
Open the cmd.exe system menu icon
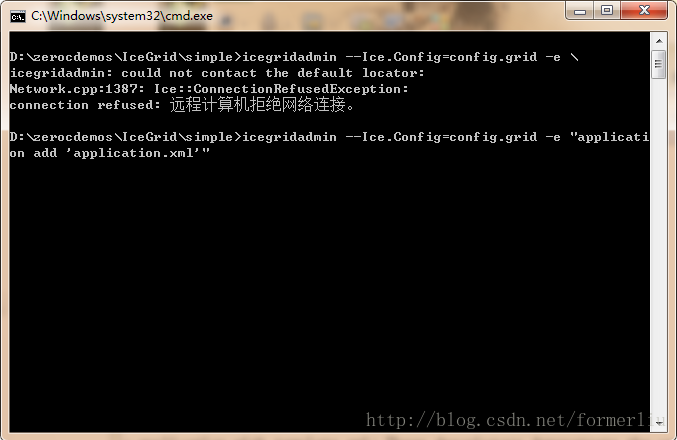18,17
